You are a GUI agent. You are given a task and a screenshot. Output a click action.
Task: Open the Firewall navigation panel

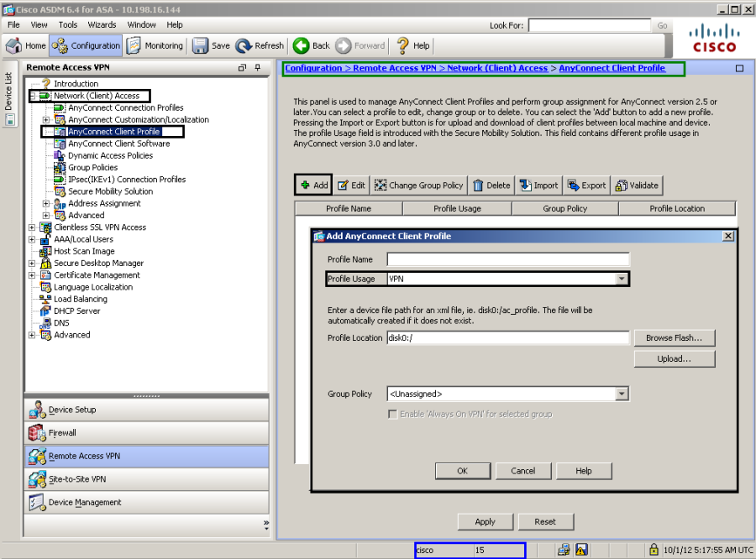coord(146,433)
